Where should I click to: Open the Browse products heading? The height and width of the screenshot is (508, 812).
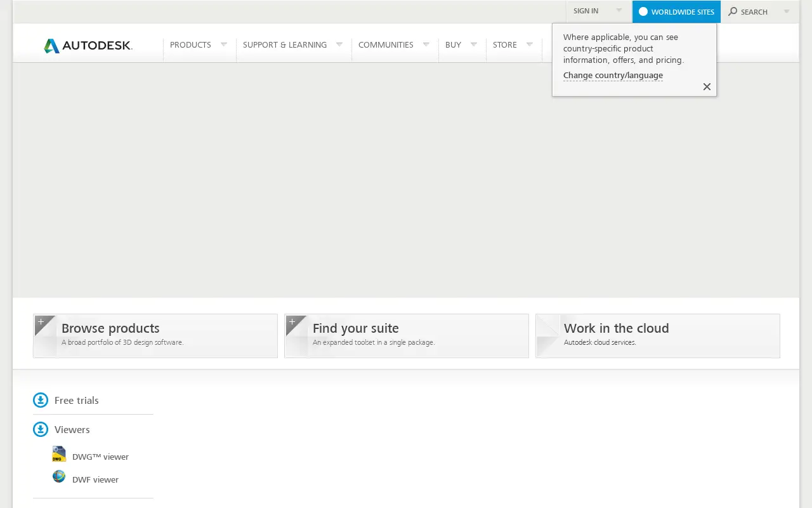[x=110, y=328]
